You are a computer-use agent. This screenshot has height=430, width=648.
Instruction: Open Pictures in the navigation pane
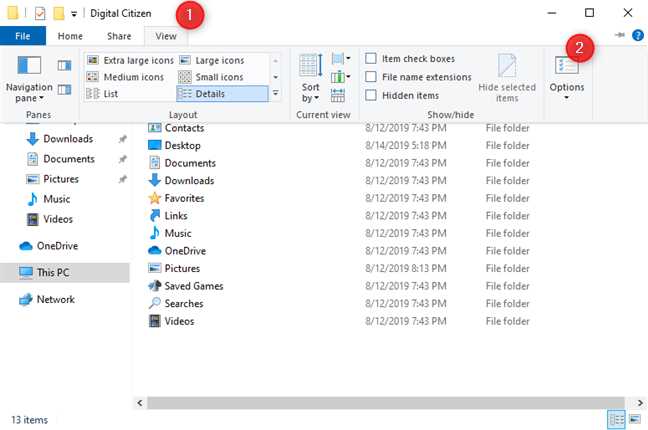(x=52, y=179)
